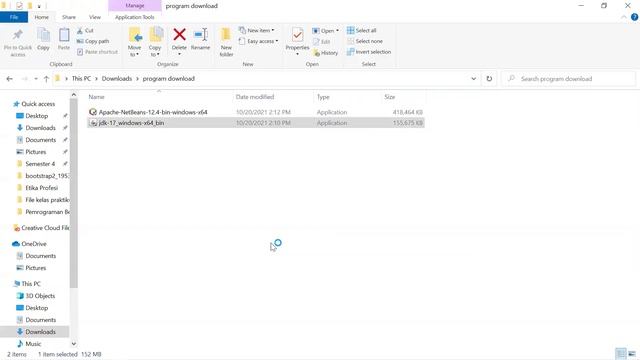640x360 pixels.
Task: Open Semester 4 folder in sidebar
Action: [40, 164]
